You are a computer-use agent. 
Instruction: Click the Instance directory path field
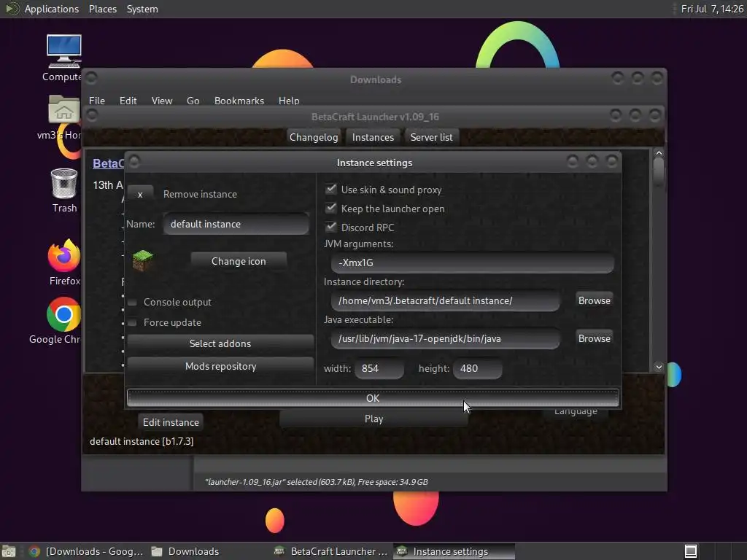[446, 300]
